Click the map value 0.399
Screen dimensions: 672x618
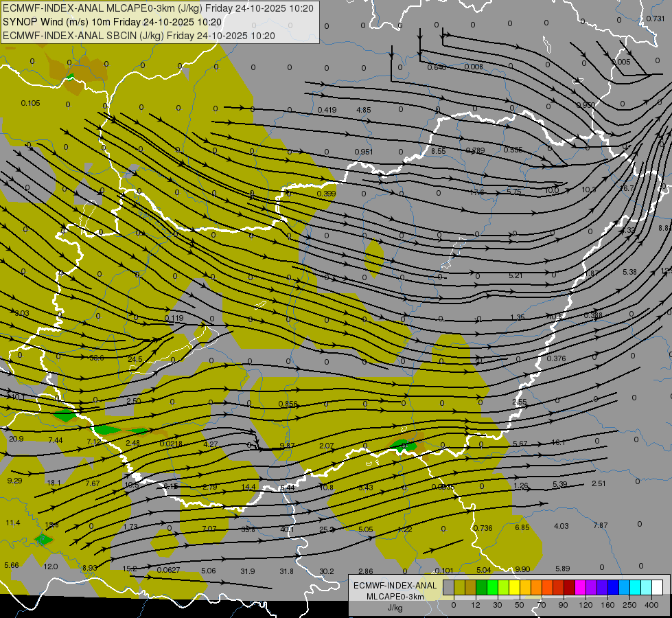(326, 194)
